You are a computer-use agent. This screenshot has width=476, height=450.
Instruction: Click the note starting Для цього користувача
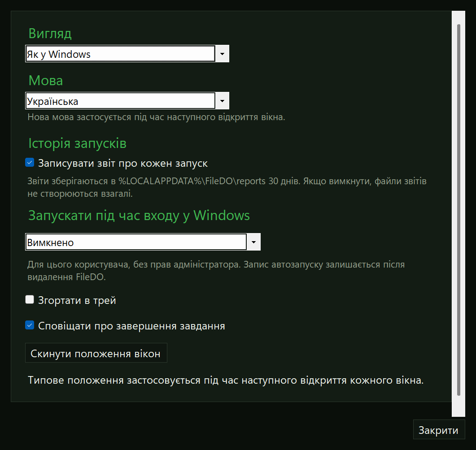216,270
